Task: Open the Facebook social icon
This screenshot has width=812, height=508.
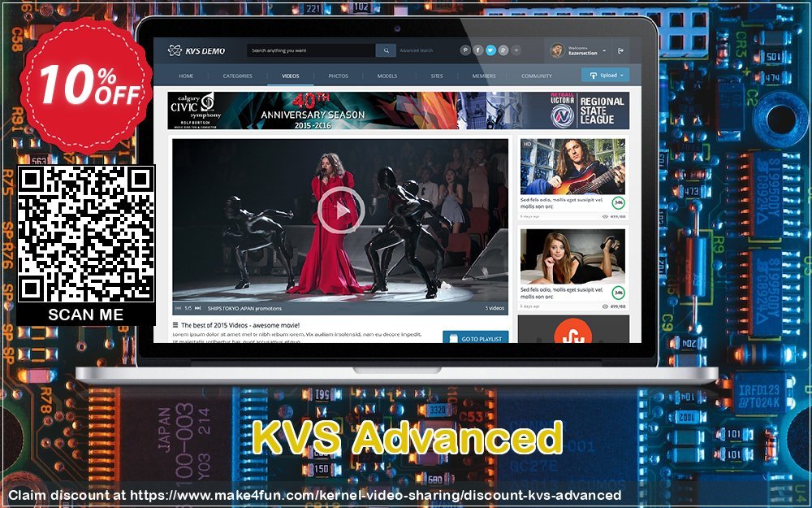Action: [x=477, y=50]
